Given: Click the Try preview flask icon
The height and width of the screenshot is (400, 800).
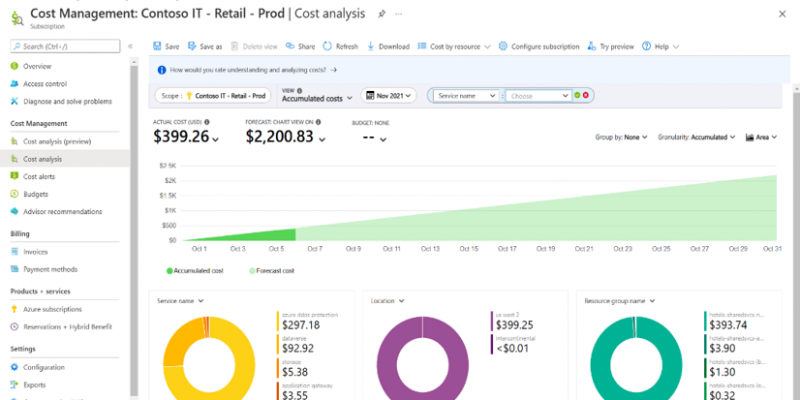Looking at the screenshot, I should point(592,46).
